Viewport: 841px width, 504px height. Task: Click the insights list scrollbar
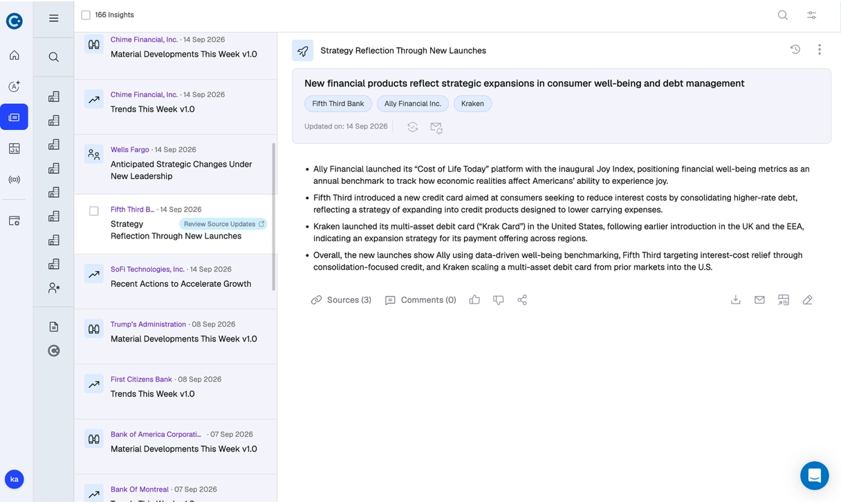coord(275,216)
